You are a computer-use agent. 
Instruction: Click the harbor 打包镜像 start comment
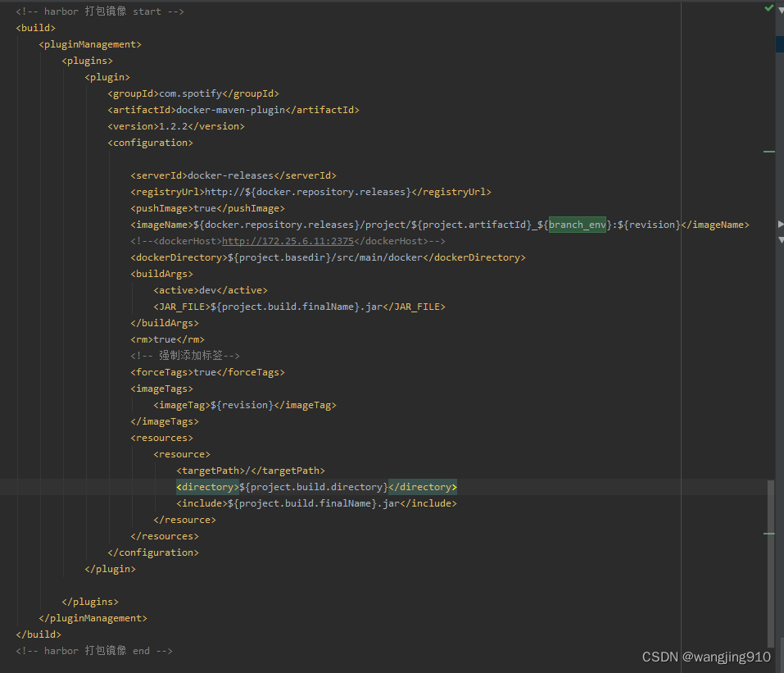click(100, 11)
